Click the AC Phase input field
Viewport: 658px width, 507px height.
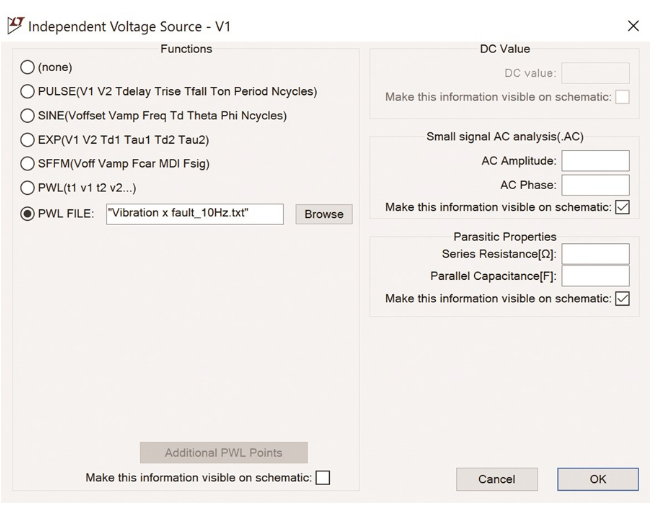click(595, 185)
